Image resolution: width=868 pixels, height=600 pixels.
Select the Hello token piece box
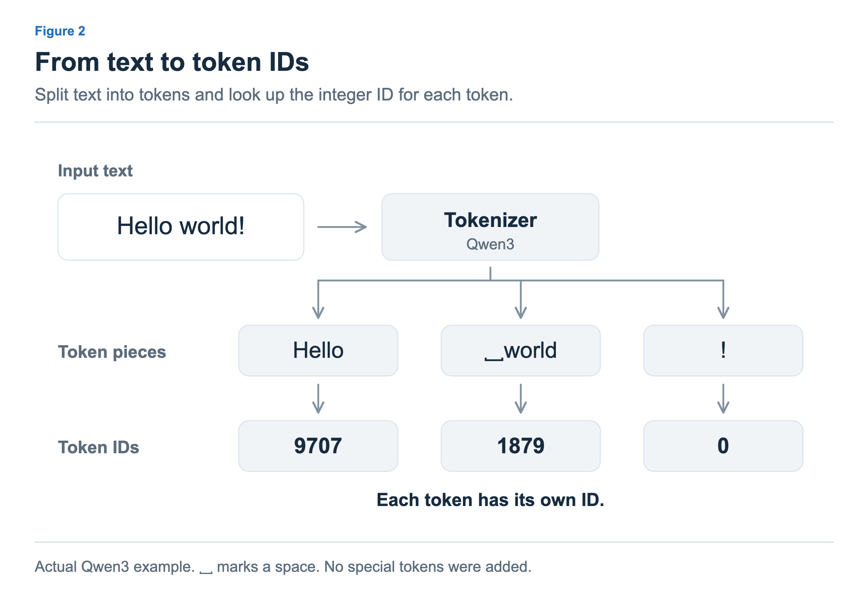pos(318,351)
